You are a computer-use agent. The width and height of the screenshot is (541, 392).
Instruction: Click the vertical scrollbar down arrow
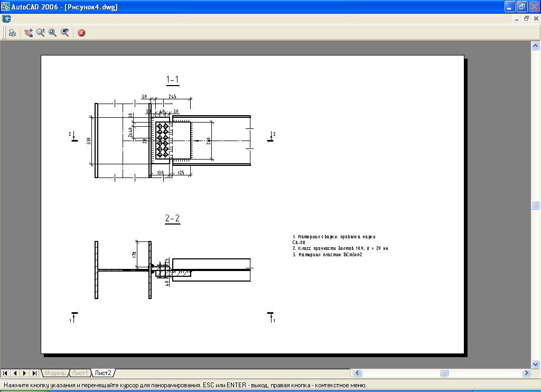coord(536,364)
